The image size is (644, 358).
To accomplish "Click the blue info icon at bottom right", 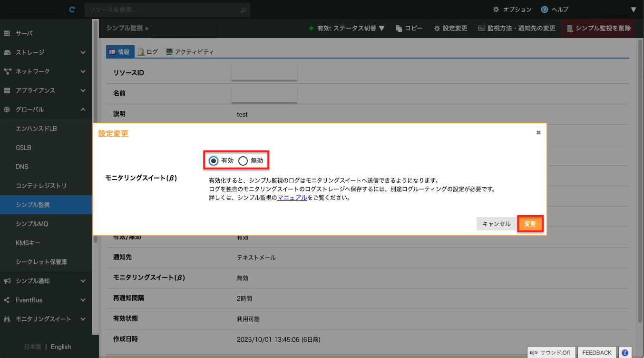I will (625, 353).
